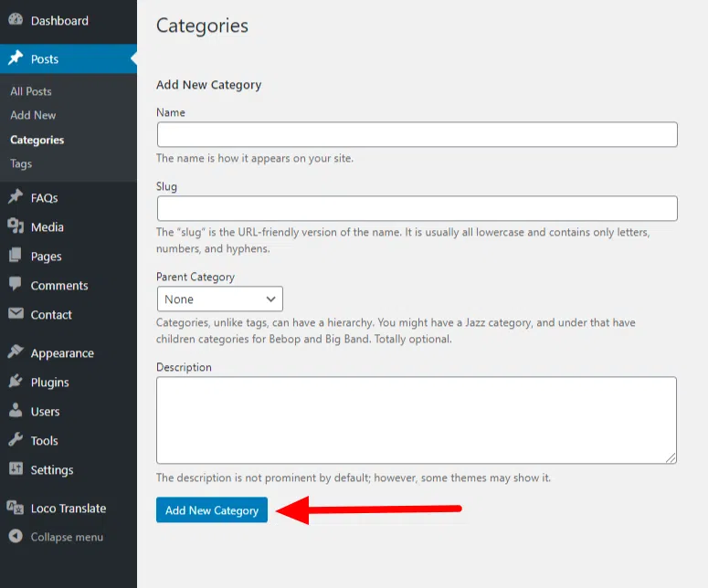Select Add New under Posts
The width and height of the screenshot is (708, 588).
coord(33,115)
